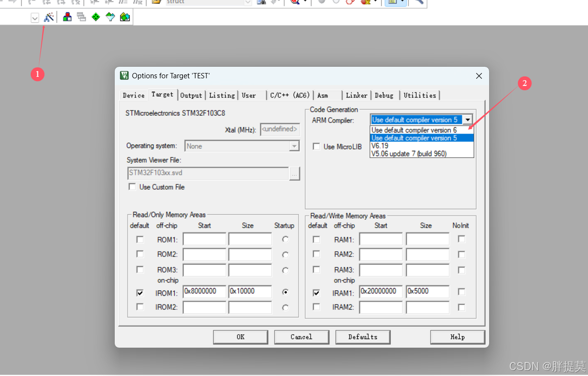The width and height of the screenshot is (588, 376).
Task: Pick highlighted Use default compiler version 5 option
Action: 421,138
